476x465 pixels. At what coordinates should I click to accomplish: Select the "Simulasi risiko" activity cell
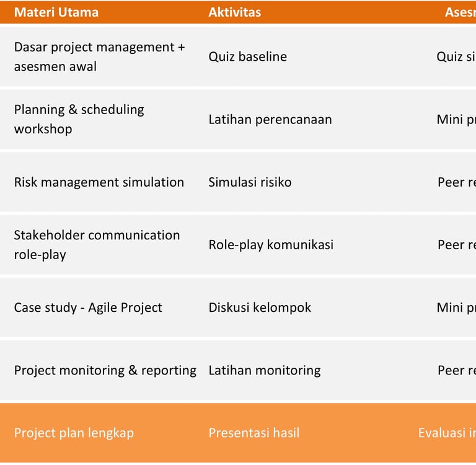[x=250, y=182]
